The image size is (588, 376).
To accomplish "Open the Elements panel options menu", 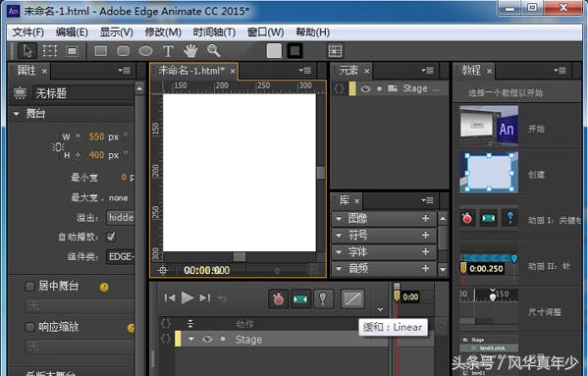I will pyautogui.click(x=427, y=70).
